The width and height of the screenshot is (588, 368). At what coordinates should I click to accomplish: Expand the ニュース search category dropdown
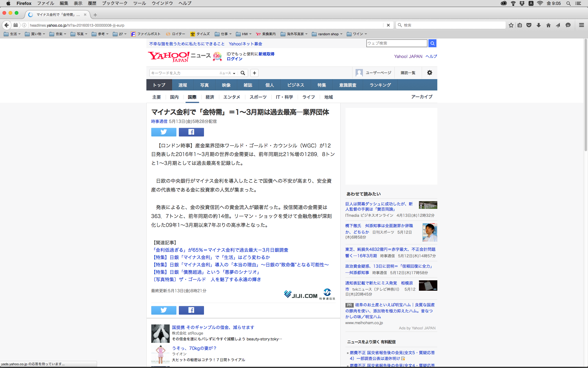point(227,73)
